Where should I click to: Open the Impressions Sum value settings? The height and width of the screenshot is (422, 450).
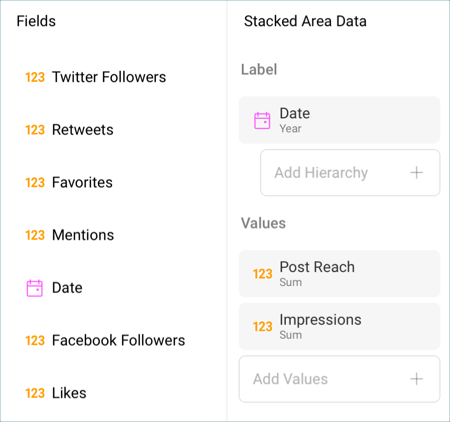(x=339, y=326)
